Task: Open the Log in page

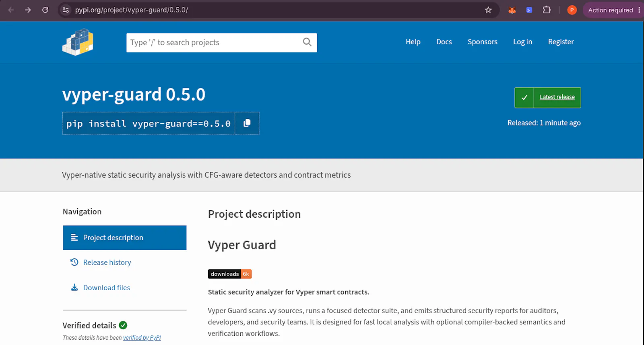Action: [x=522, y=42]
